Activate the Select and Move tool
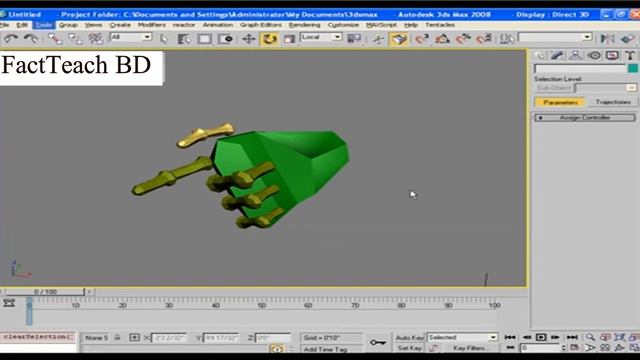640x360 pixels. click(249, 39)
